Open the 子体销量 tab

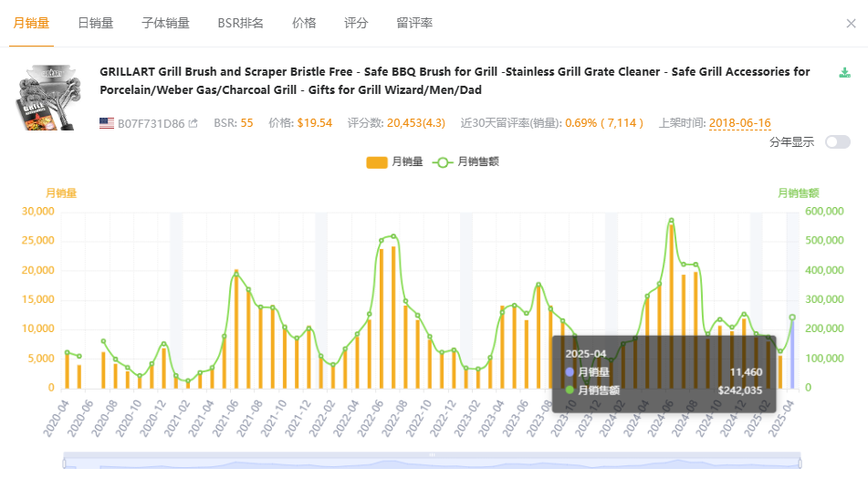[165, 23]
